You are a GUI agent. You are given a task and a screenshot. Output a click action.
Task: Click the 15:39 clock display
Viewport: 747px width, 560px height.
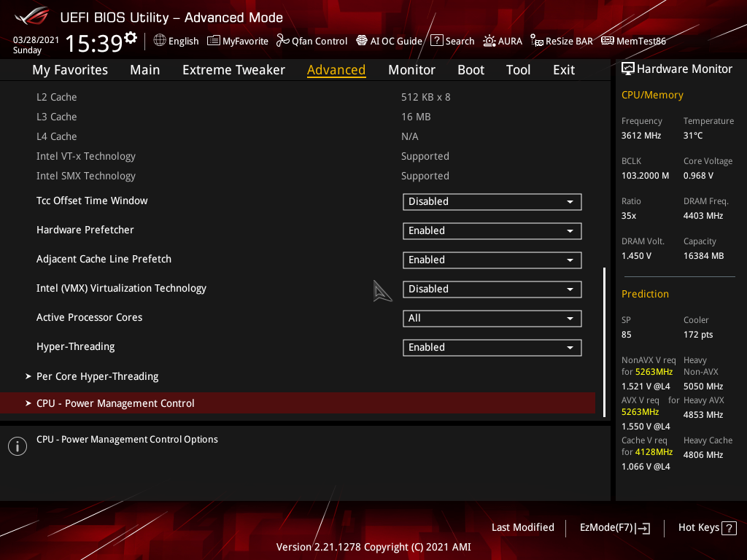94,43
